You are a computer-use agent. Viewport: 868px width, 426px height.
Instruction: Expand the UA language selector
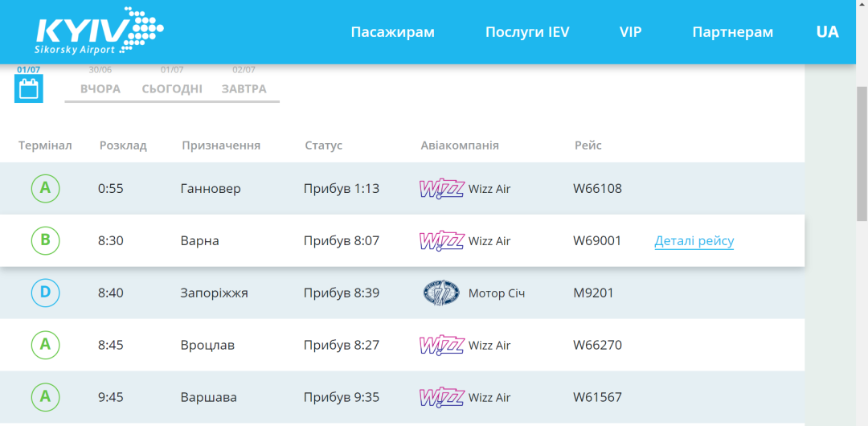827,32
